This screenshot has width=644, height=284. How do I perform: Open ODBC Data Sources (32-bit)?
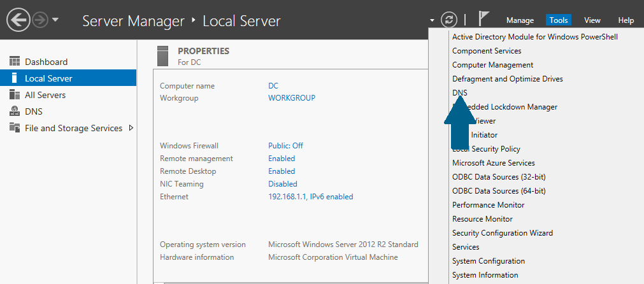(x=499, y=177)
